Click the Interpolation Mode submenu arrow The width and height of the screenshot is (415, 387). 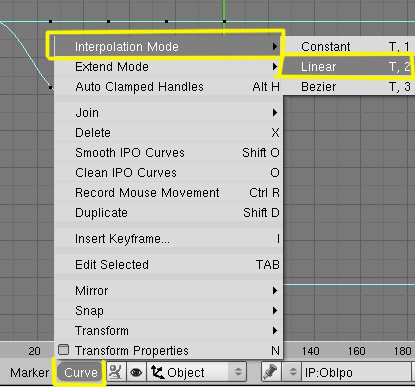click(275, 47)
